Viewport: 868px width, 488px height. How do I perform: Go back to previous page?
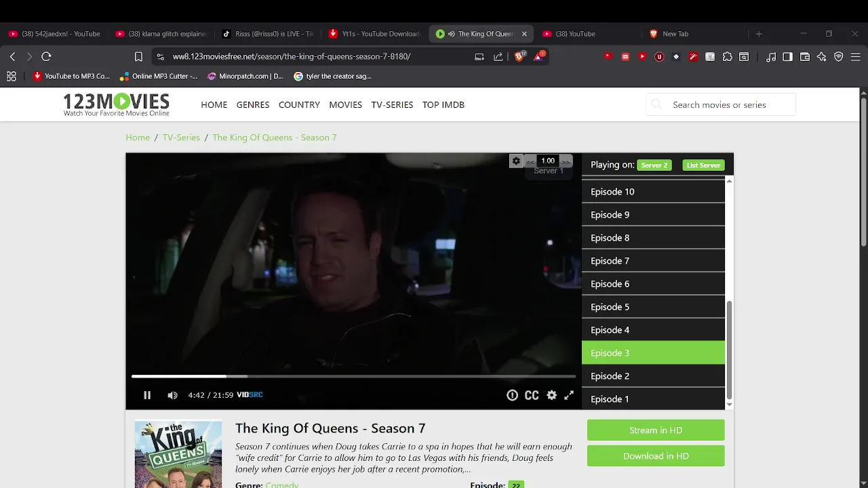pos(12,57)
